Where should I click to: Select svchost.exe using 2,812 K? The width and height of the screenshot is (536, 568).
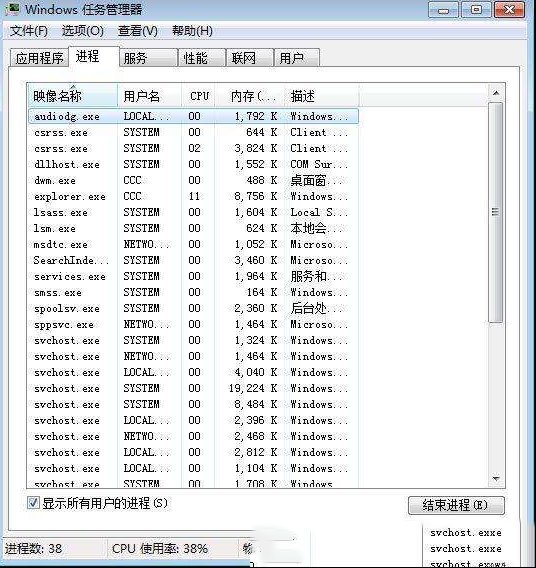[x=193, y=452]
